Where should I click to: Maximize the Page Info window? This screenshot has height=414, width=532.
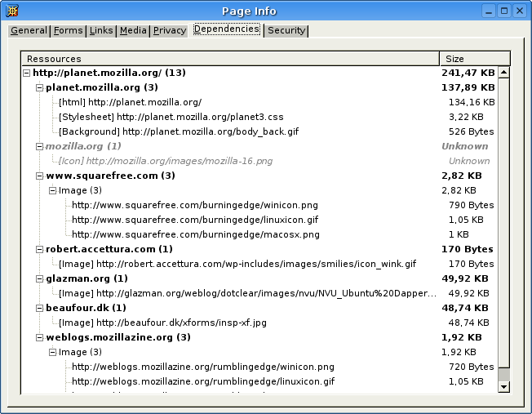[504, 11]
